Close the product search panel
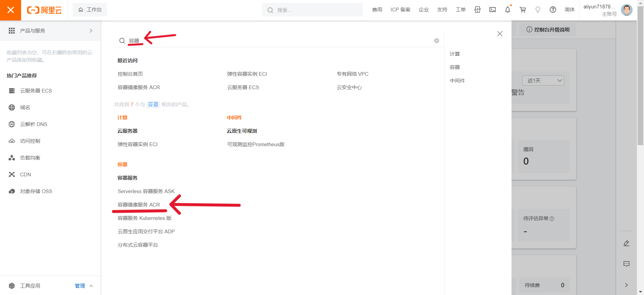644x295 pixels. (500, 34)
